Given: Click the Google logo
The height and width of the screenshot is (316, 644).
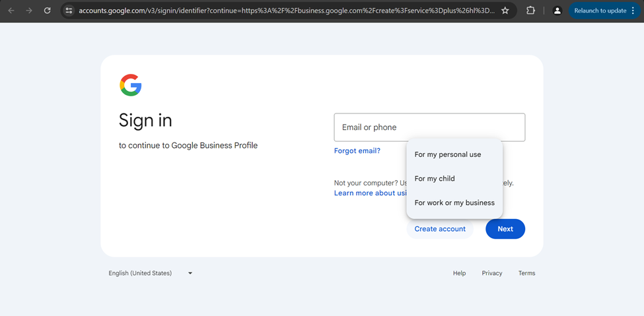Looking at the screenshot, I should pyautogui.click(x=131, y=85).
